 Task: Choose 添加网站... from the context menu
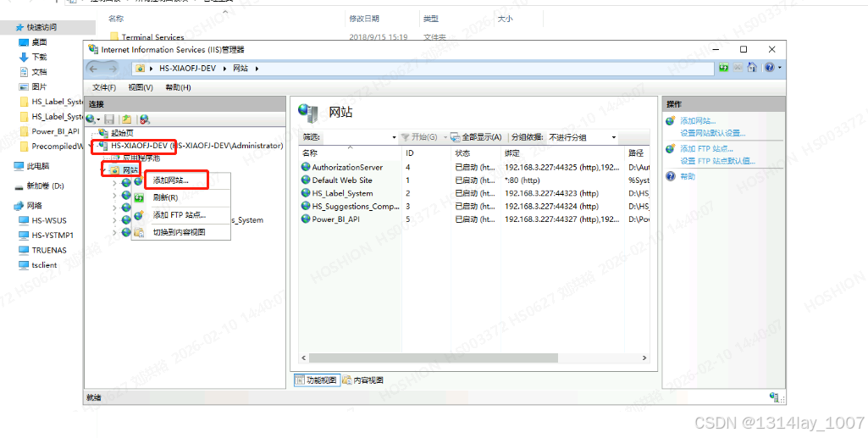click(180, 180)
